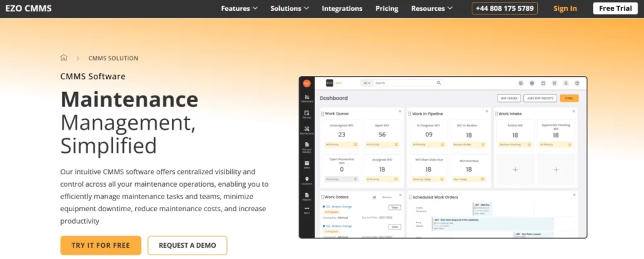Screen dimensions: 644x259
Task: Click the notifications bell icon
Action: point(566,83)
